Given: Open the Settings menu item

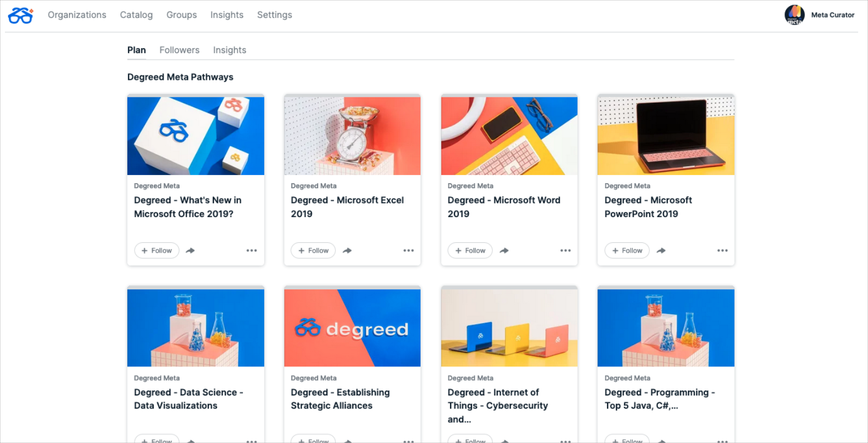Looking at the screenshot, I should [x=275, y=15].
